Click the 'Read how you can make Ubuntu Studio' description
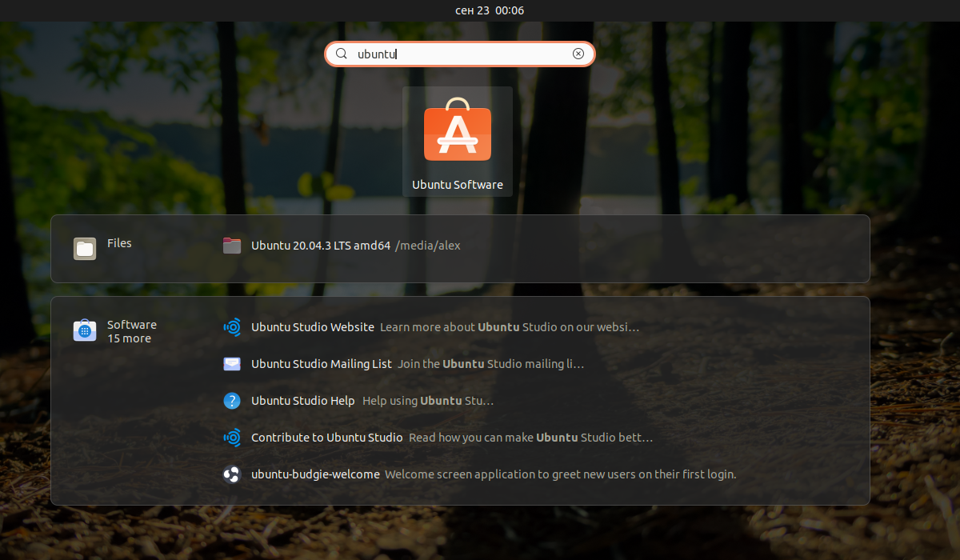Viewport: 960px width, 560px height. [x=531, y=438]
